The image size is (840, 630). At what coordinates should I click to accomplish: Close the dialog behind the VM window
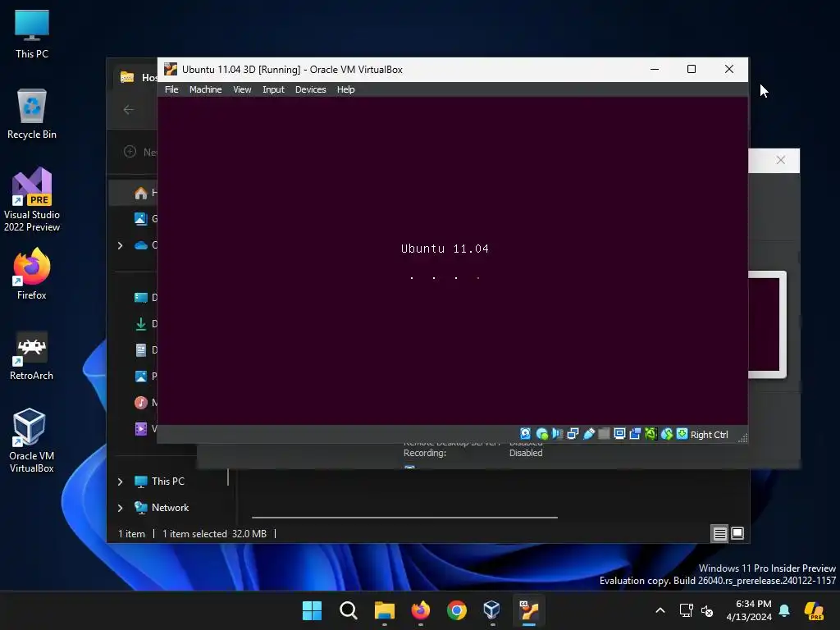(781, 160)
